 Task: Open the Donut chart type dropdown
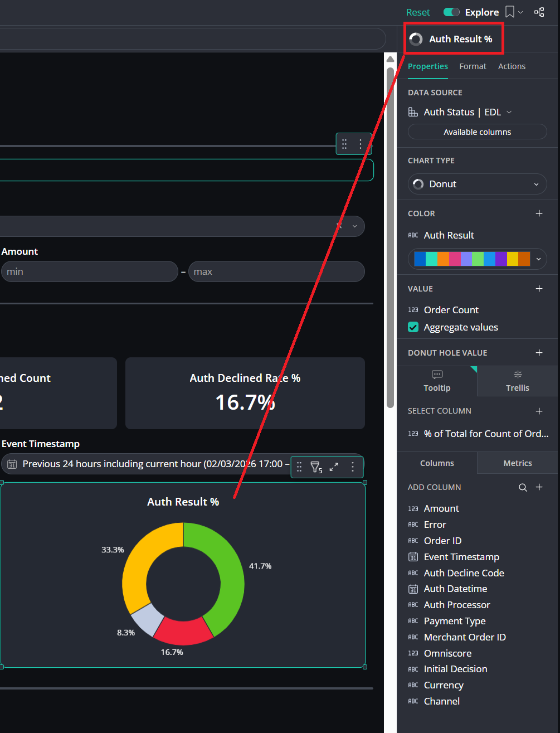[478, 184]
